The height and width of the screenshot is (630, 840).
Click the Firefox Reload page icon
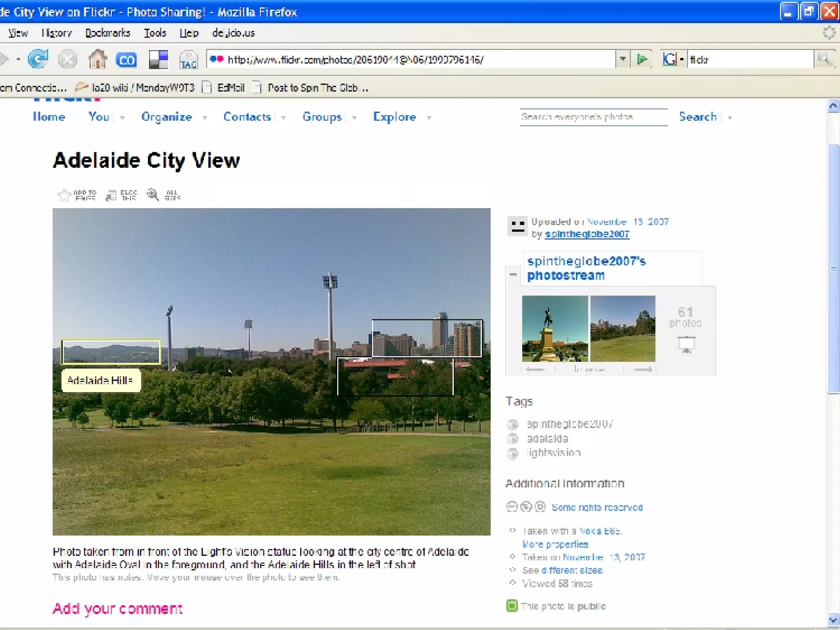38,59
